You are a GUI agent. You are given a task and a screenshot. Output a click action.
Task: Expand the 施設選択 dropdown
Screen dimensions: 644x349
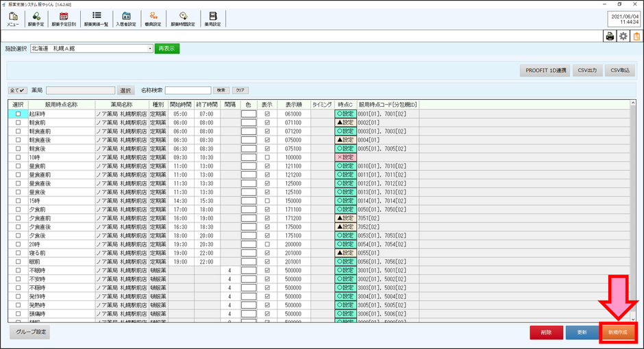tap(149, 49)
